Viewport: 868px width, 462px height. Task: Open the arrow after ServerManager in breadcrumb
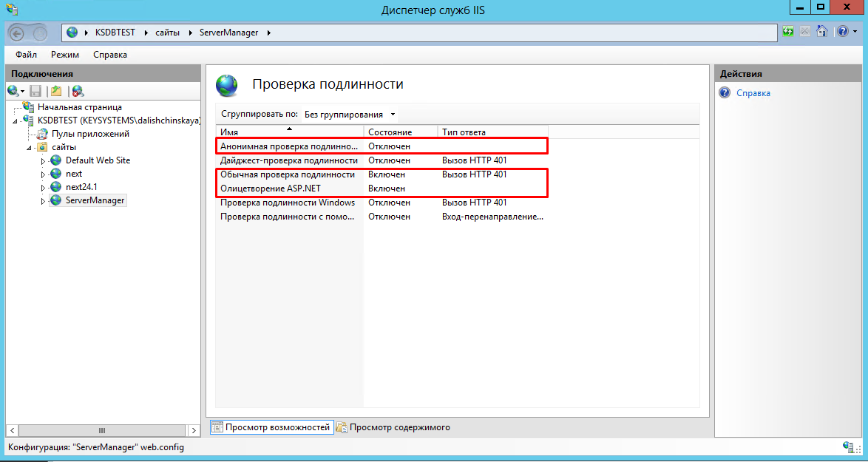(270, 33)
